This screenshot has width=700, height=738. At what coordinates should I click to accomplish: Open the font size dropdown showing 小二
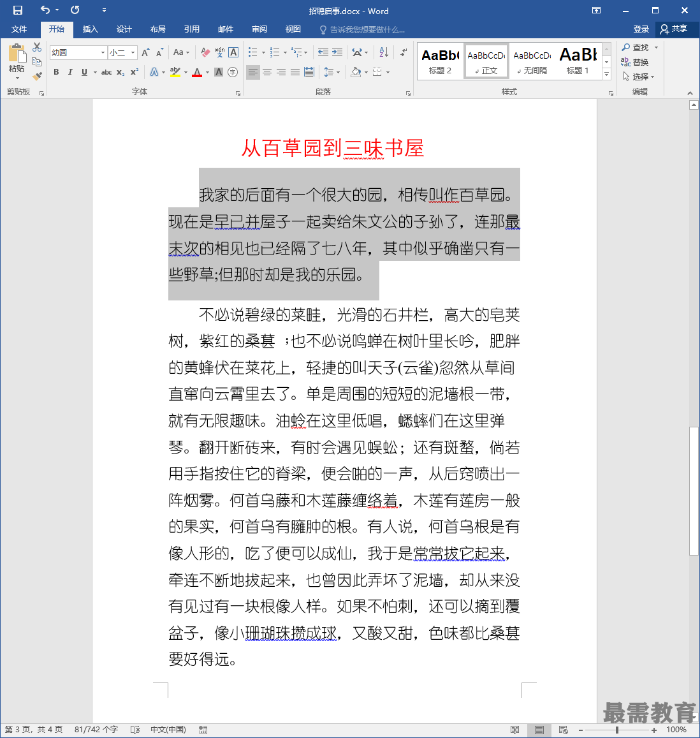click(x=133, y=52)
